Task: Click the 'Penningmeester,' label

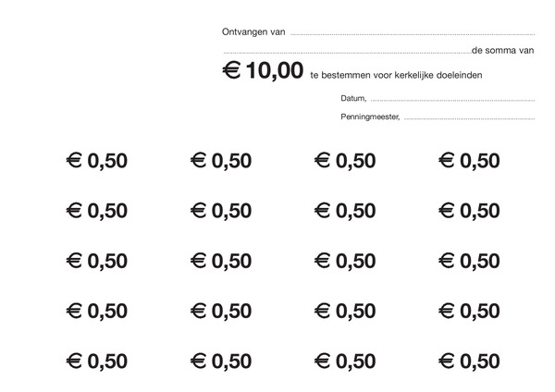Action: (370, 116)
